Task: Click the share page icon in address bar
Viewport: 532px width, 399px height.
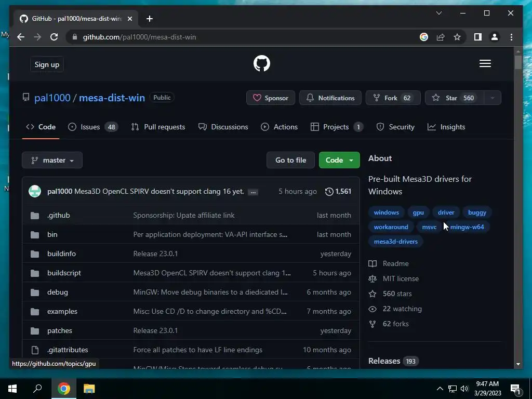Action: coord(441,37)
